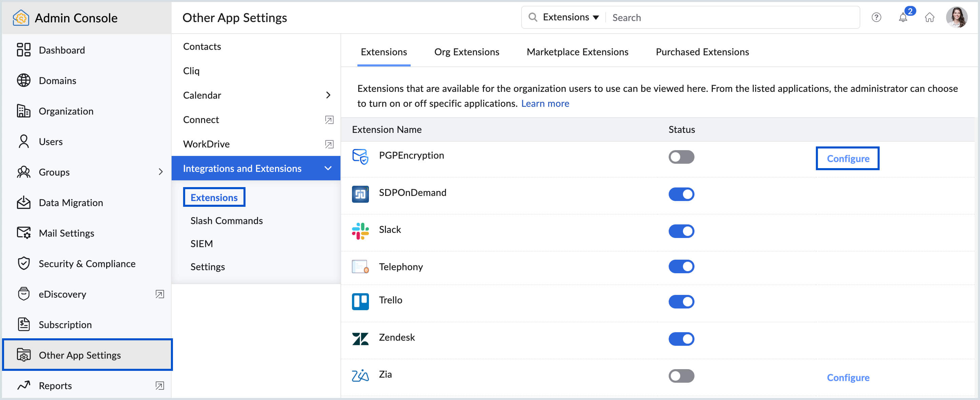
Task: Open the Extensions search scope dropdown
Action: 570,17
